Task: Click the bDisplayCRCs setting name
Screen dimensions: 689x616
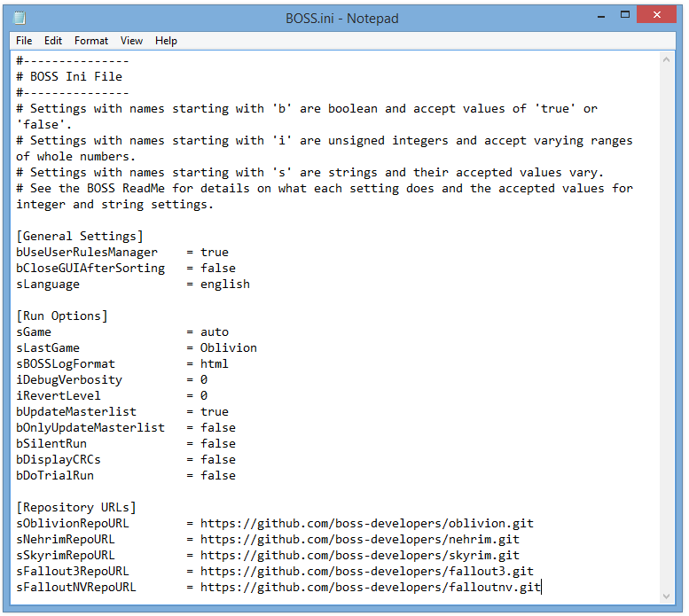Action: coord(59,460)
